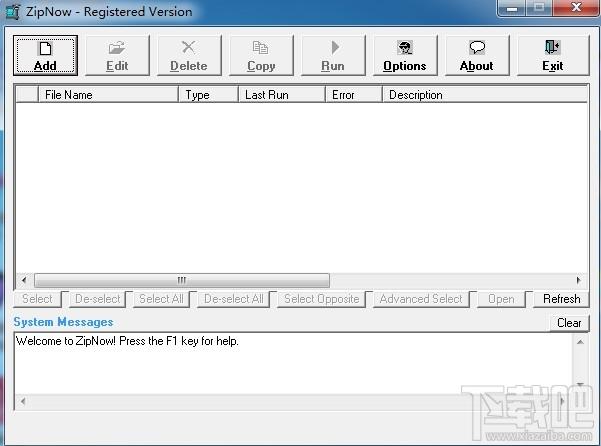Image resolution: width=601 pixels, height=446 pixels.
Task: Sort by the File Name column header
Action: pyautogui.click(x=108, y=94)
